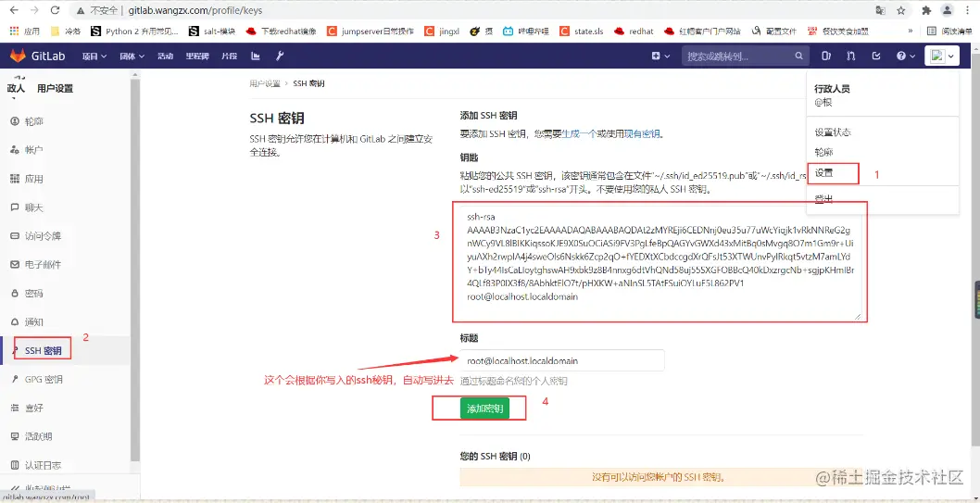
Task: Click the translate page icon
Action: pyautogui.click(x=880, y=10)
